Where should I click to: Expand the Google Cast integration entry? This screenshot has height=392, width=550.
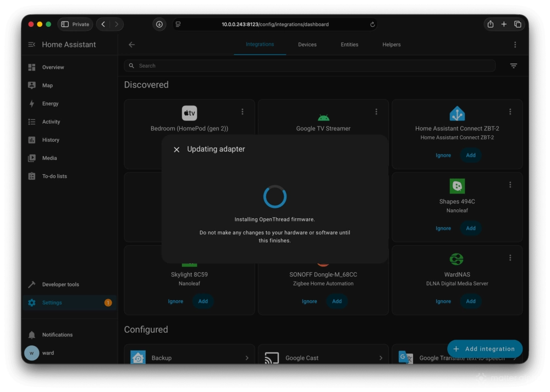[x=324, y=357]
